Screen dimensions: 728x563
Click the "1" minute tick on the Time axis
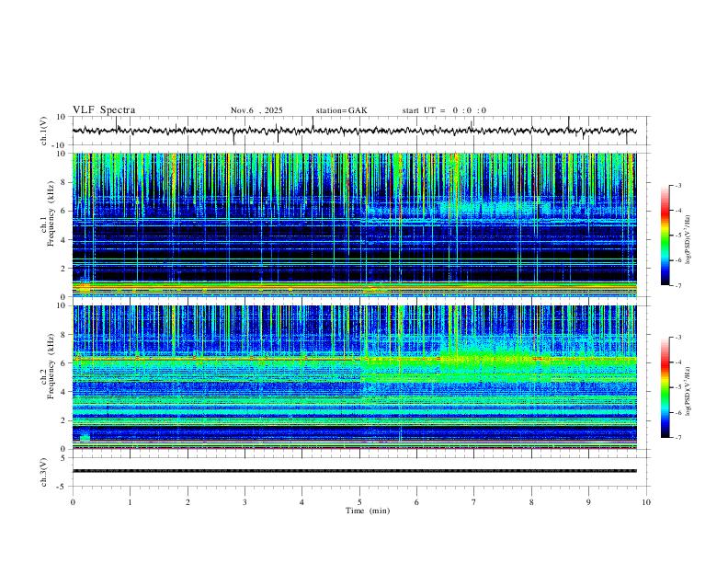pyautogui.click(x=130, y=502)
